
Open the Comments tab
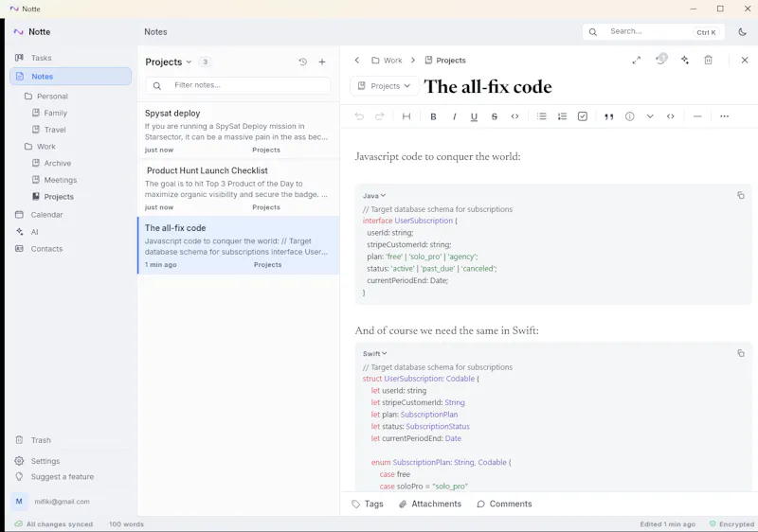coord(504,504)
